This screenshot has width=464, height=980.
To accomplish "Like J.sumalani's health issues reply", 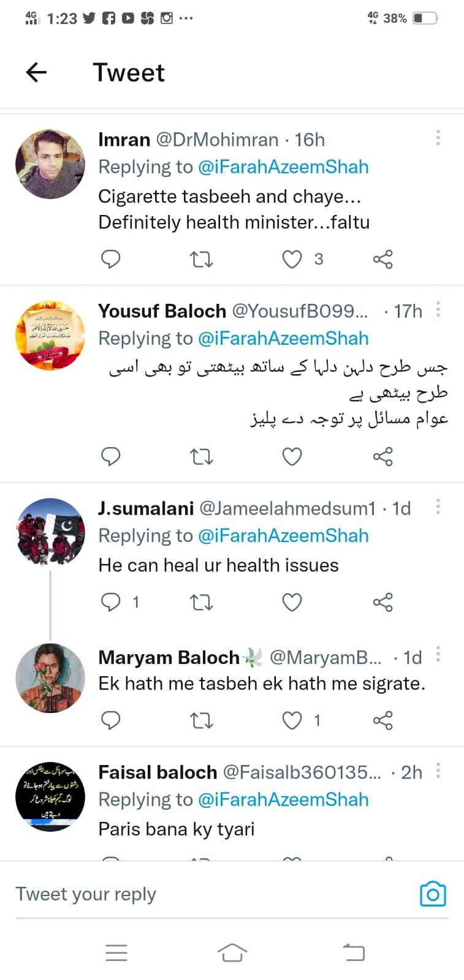I will pos(292,602).
